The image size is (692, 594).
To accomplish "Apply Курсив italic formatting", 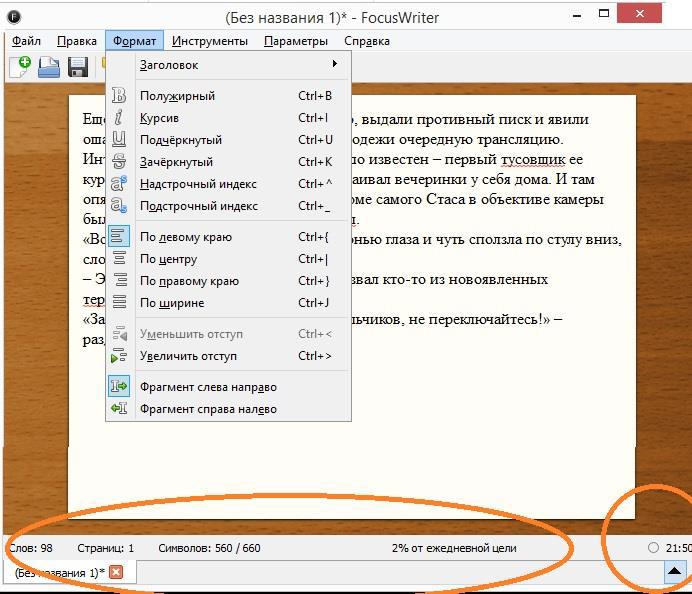I will (160, 118).
